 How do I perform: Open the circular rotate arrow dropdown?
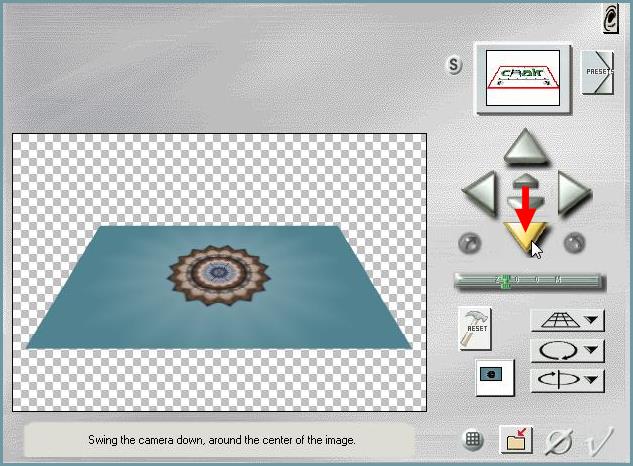[x=567, y=350]
